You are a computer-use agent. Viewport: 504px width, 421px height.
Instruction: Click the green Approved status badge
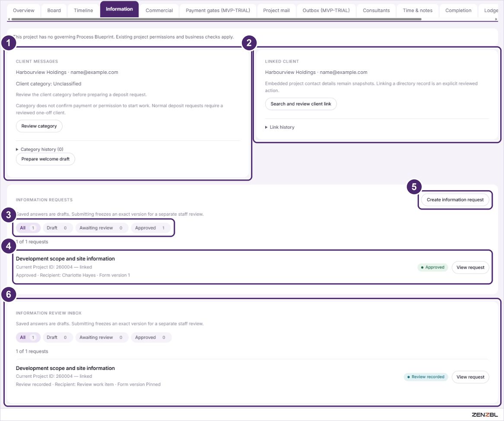pyautogui.click(x=433, y=267)
